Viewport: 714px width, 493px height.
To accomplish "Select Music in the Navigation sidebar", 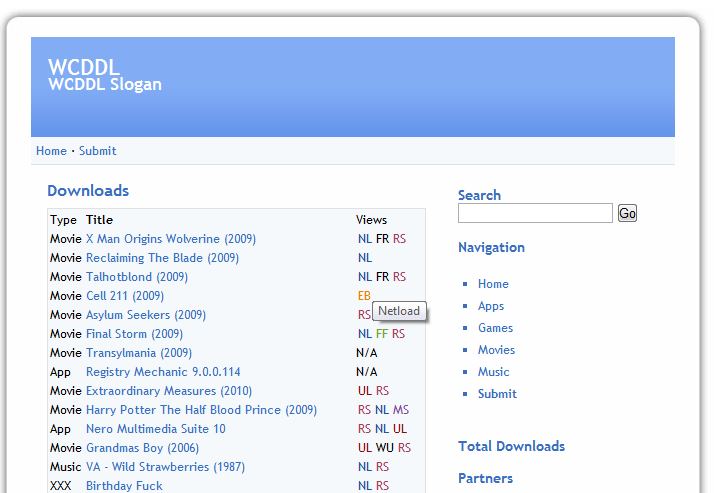I will [493, 372].
